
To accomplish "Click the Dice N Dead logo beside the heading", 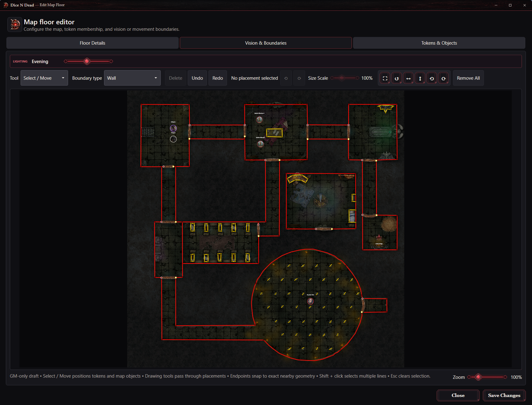I will (15, 25).
